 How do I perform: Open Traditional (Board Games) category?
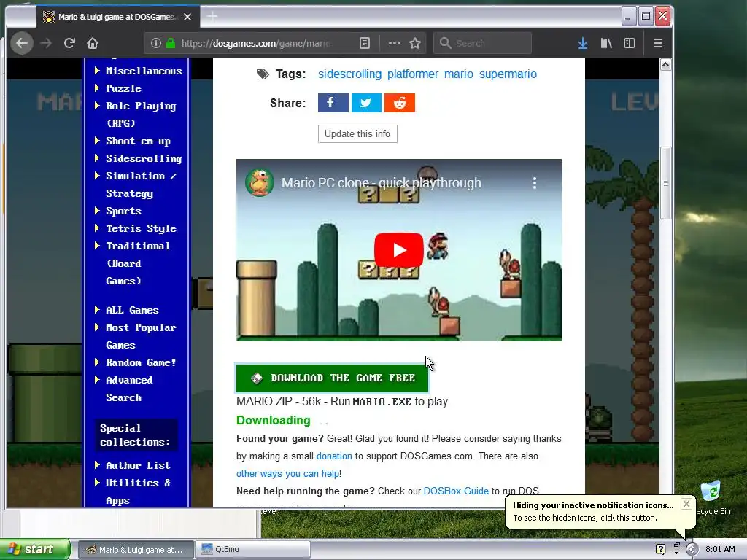click(138, 263)
